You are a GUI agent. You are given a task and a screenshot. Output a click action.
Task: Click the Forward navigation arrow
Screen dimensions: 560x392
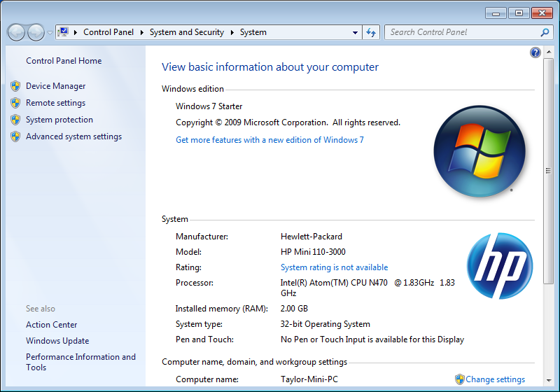pos(35,32)
